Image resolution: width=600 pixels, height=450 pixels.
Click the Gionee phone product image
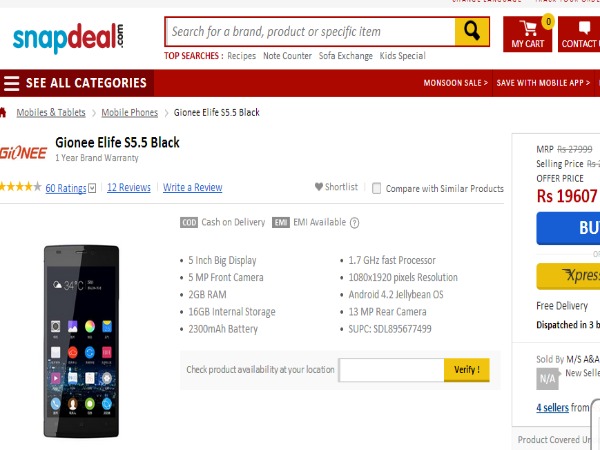tap(82, 341)
